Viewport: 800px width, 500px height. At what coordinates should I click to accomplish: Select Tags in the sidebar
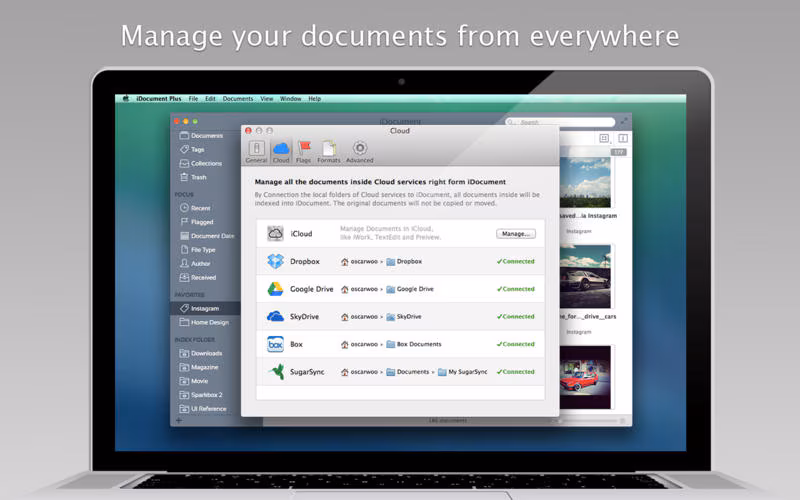click(192, 149)
